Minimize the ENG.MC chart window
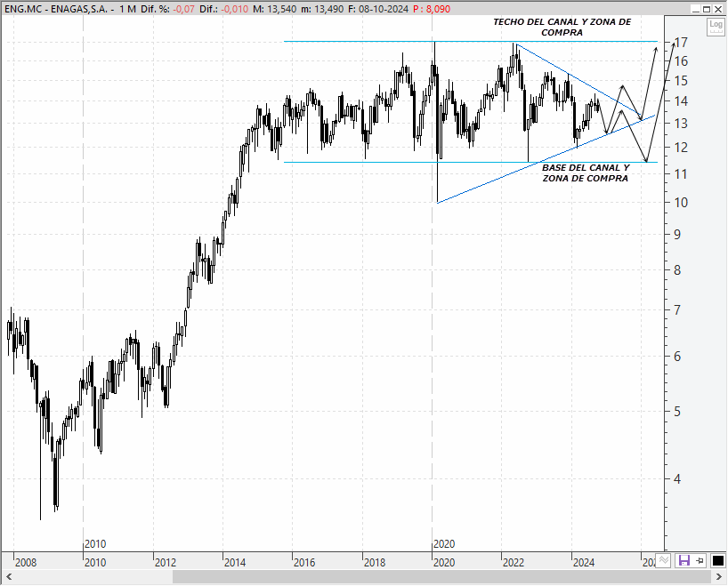 pos(695,9)
